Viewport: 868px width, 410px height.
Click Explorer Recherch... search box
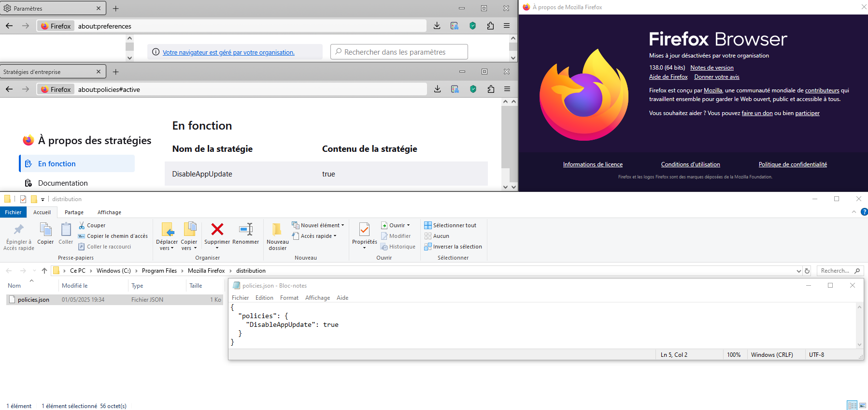[840, 271]
